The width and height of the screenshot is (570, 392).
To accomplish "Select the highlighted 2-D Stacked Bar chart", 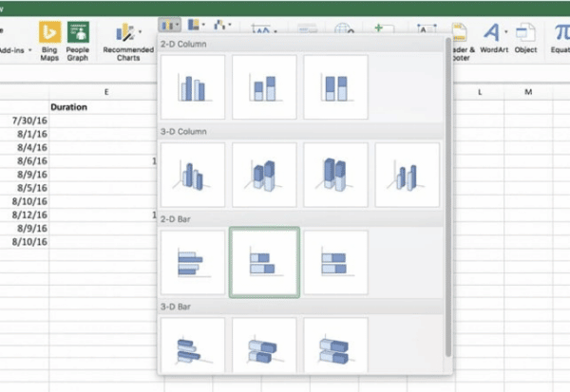I will [264, 262].
